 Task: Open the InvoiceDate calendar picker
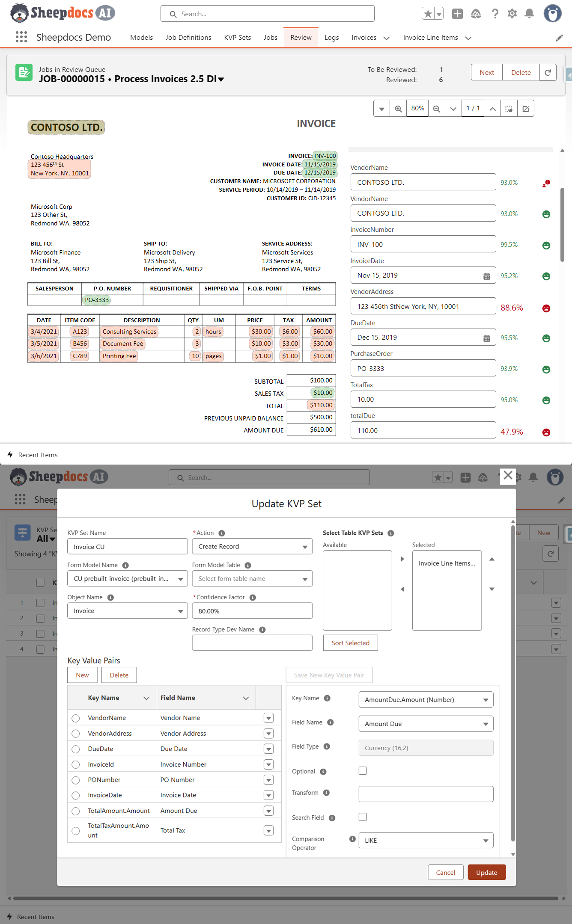[x=486, y=276]
